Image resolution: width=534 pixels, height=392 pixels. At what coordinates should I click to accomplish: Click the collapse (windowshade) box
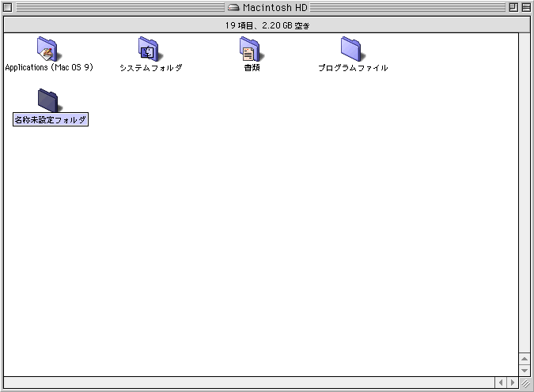click(526, 7)
